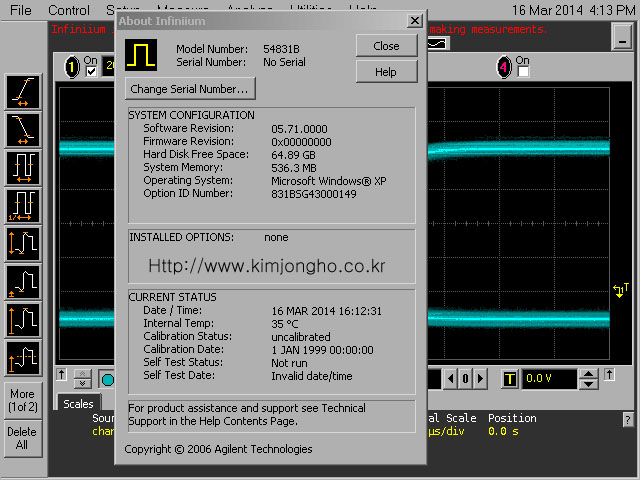Click the Close button in About dialog

coord(386,46)
